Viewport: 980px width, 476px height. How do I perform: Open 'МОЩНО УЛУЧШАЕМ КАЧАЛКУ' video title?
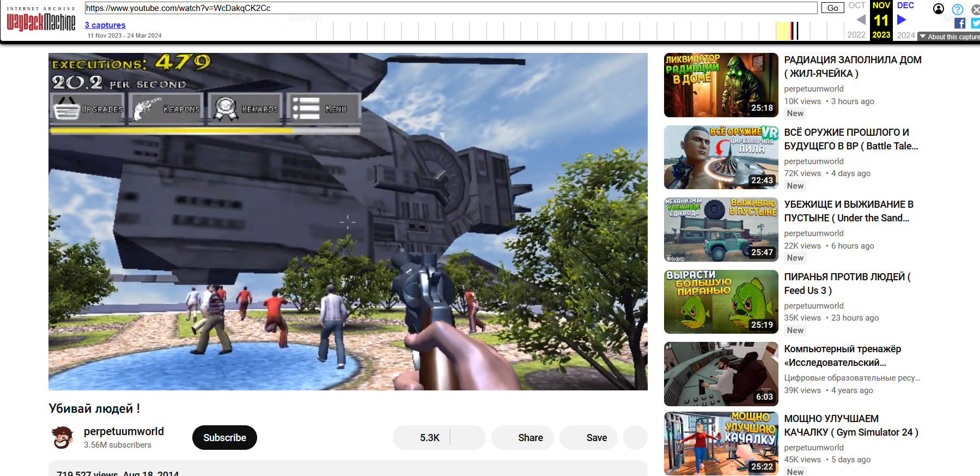(x=851, y=425)
